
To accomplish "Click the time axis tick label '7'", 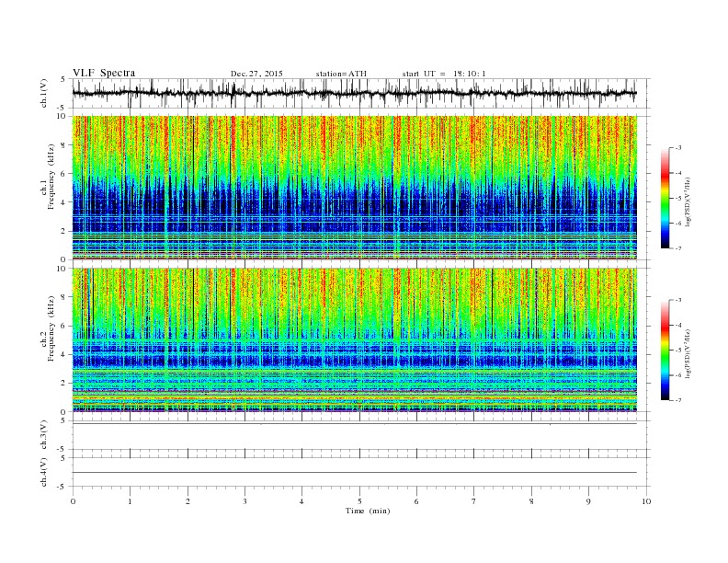I will (x=474, y=501).
